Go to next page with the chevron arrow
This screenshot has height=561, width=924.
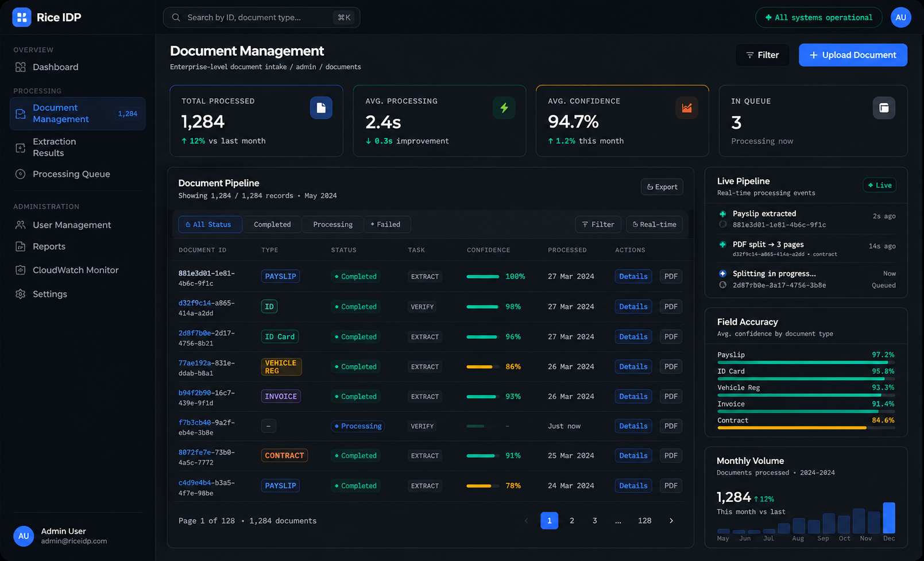[671, 521]
